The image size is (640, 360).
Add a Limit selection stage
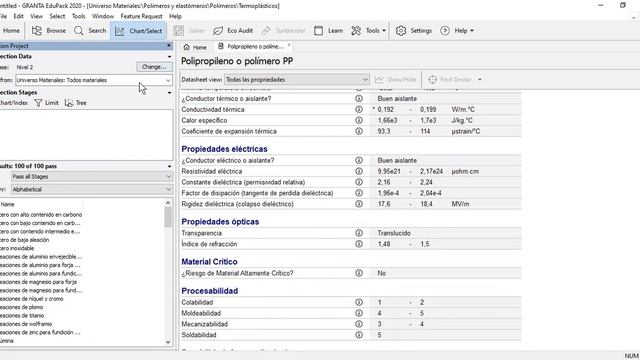(x=47, y=103)
